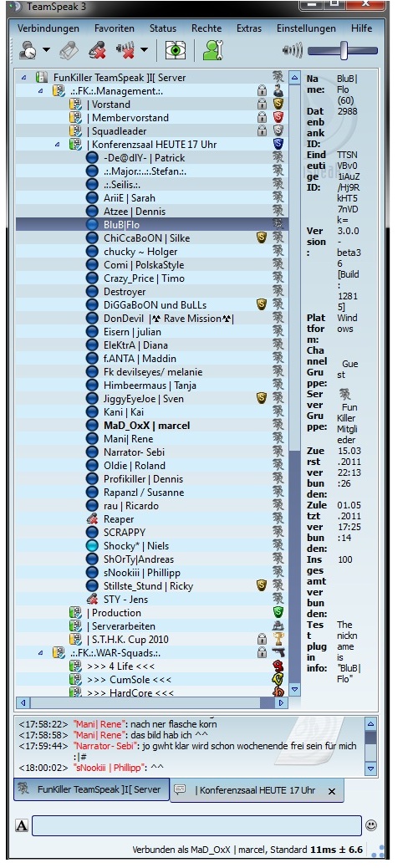The image size is (418, 868).
Task: Open the Verbindungen menu
Action: pyautogui.click(x=48, y=28)
